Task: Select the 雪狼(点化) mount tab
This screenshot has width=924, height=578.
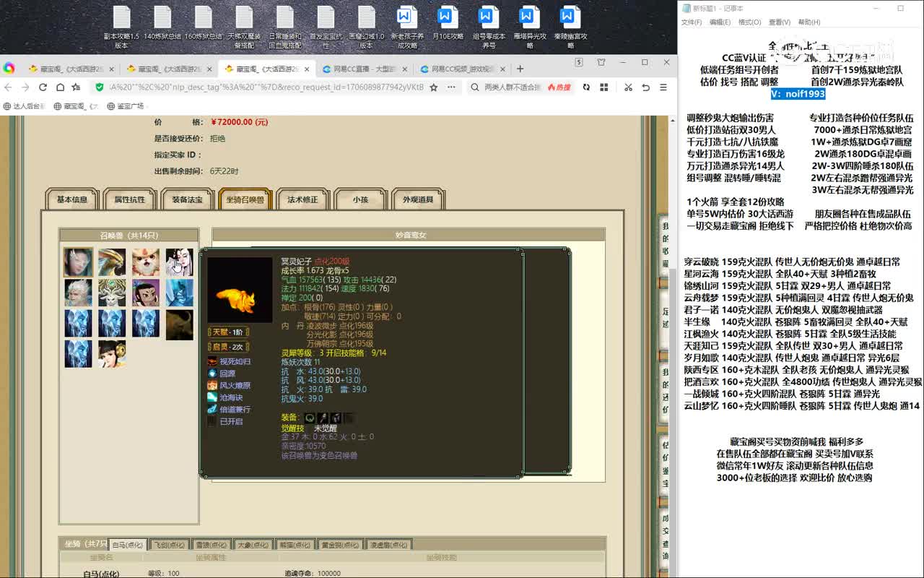Action: point(212,545)
